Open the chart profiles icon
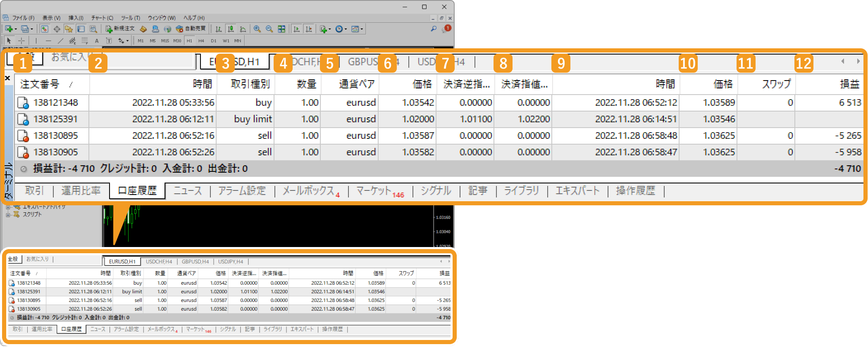The height and width of the screenshot is (347, 868). coord(25,29)
